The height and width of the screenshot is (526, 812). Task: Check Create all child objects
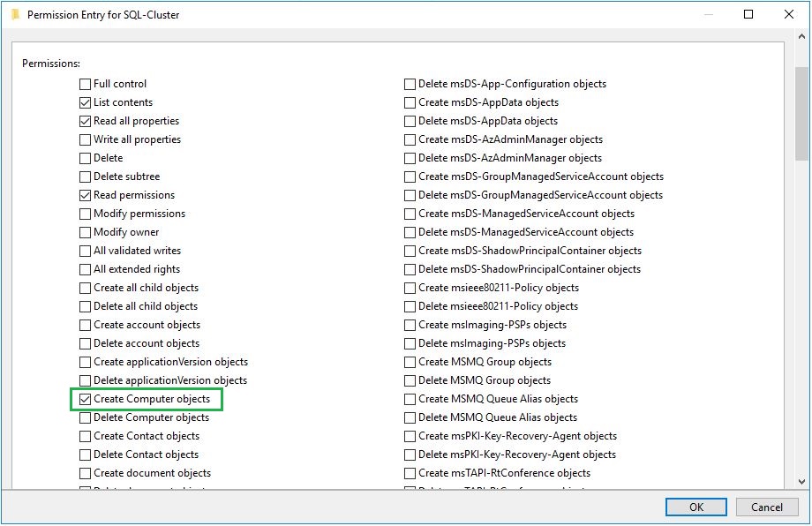[86, 288]
